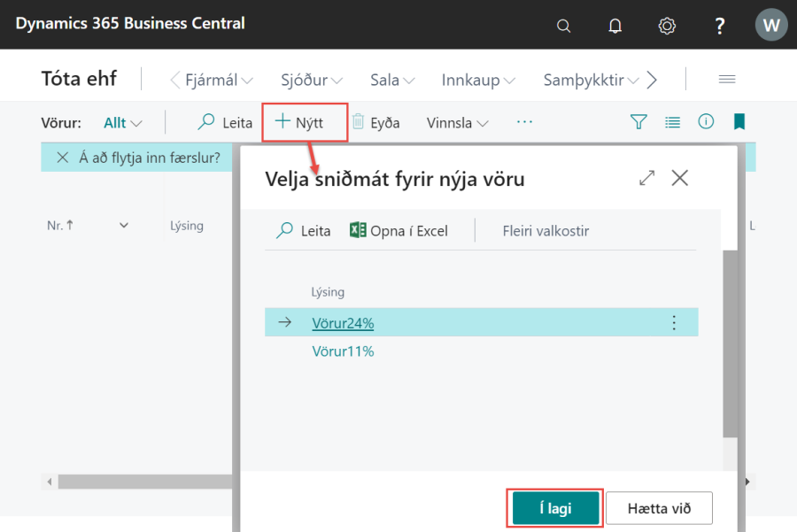The height and width of the screenshot is (532, 797).
Task: Click the user avatar W
Action: pos(770,25)
